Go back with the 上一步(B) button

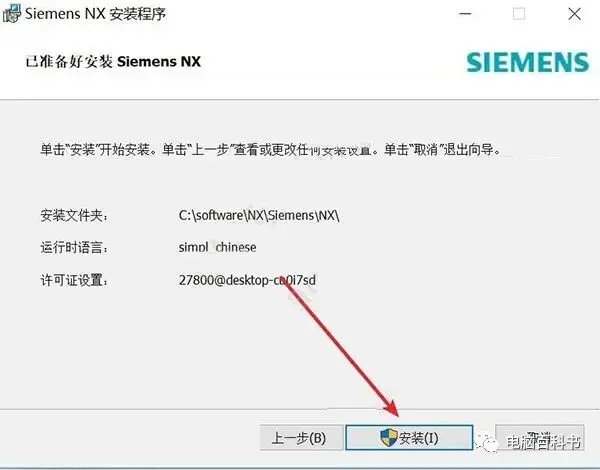coord(301,437)
